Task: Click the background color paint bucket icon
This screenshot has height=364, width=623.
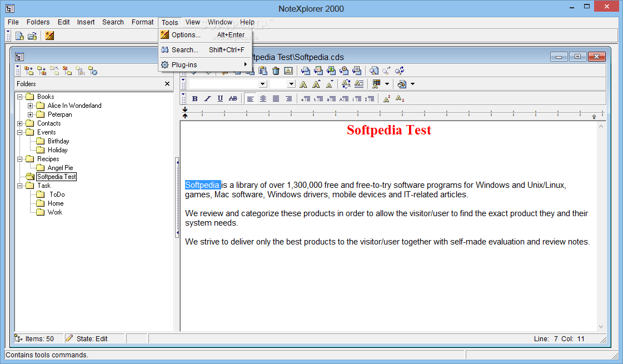Action: (402, 84)
